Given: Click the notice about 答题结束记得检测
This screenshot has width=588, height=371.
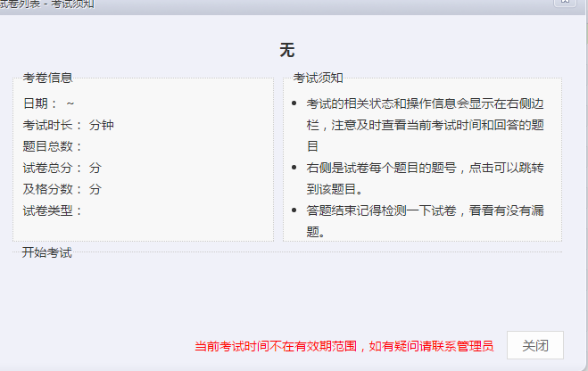Looking at the screenshot, I should click(426, 221).
